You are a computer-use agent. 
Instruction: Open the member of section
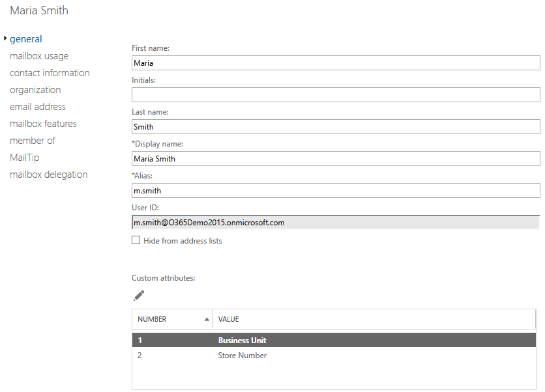pyautogui.click(x=33, y=141)
